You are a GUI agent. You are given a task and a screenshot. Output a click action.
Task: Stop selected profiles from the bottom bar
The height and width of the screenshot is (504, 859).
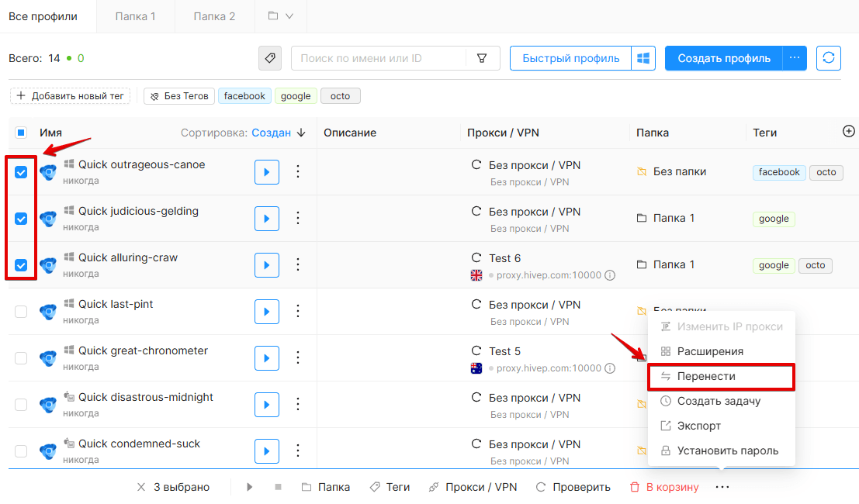[279, 487]
